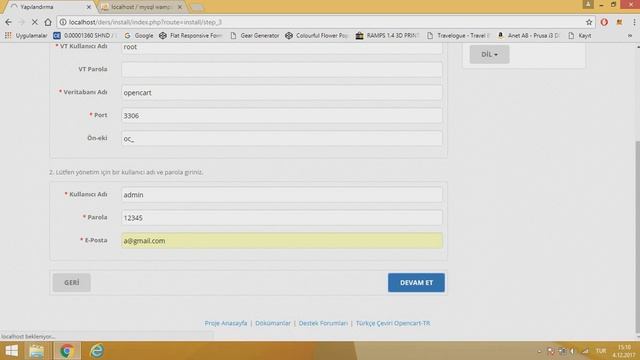
Task: Click the VT Kullanıcı Adı field
Action: 282,47
